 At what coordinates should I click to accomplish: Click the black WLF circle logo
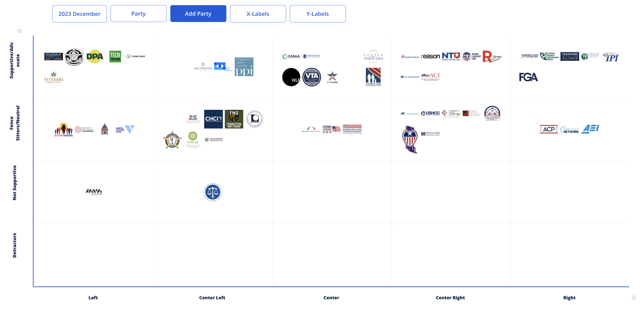pos(291,77)
